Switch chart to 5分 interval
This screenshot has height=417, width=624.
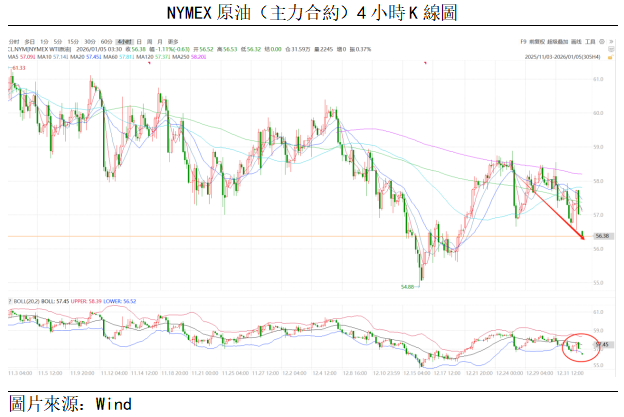click(x=58, y=41)
